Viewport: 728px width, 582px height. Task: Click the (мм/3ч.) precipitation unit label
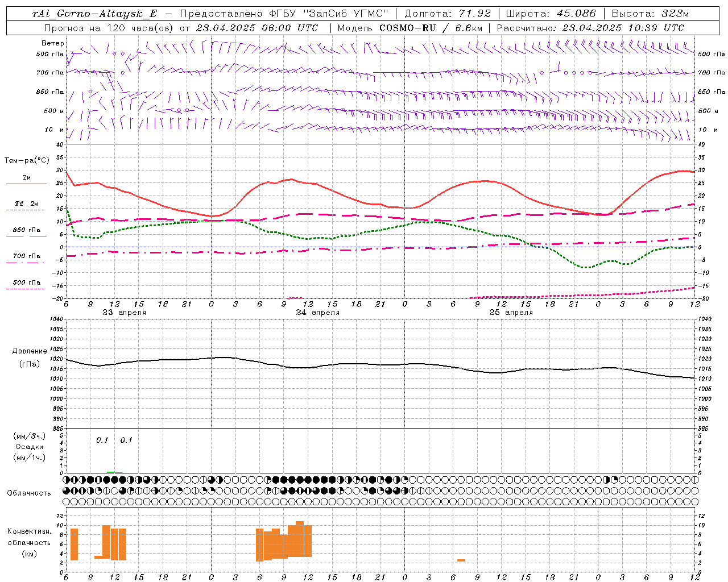[x=29, y=436]
